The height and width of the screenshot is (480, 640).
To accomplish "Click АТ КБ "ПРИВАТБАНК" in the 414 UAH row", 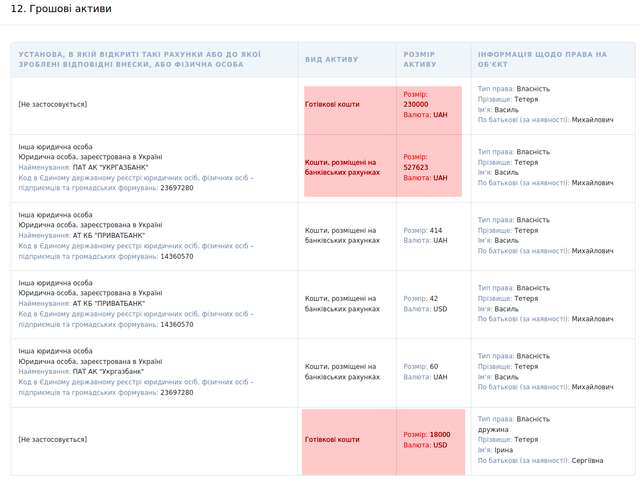I will (109, 235).
